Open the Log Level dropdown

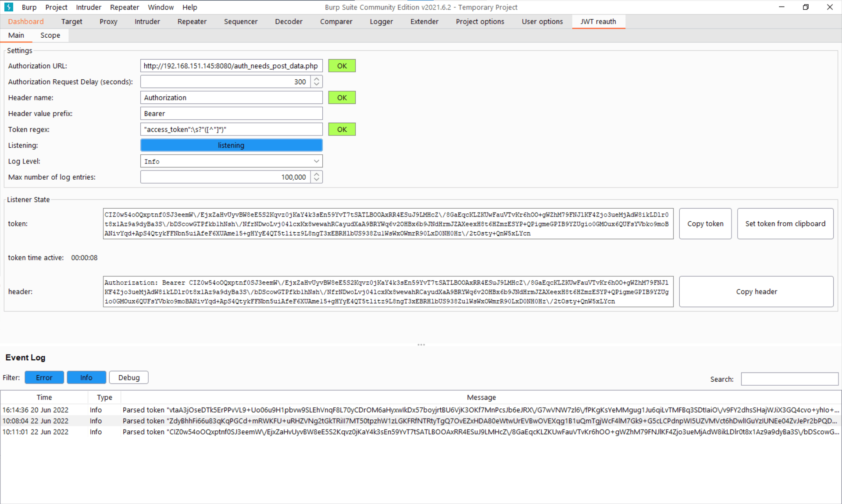coord(231,161)
